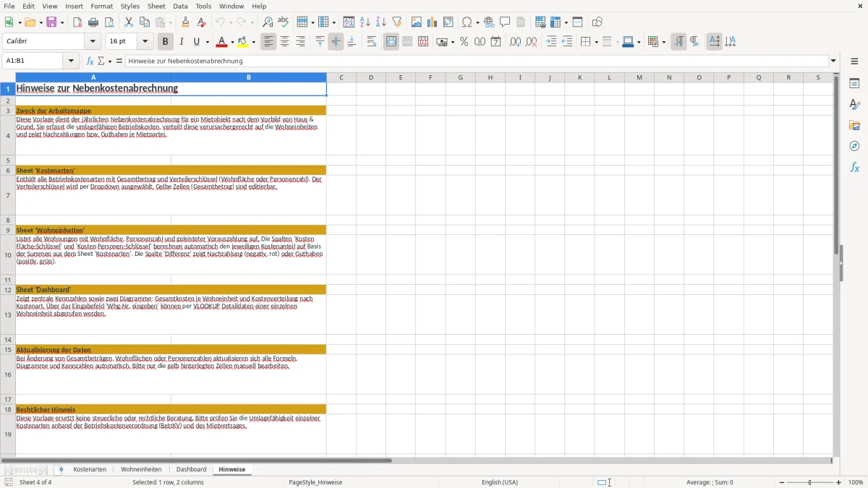This screenshot has height=488, width=868.
Task: Select all cells via corner button
Action: (x=8, y=77)
